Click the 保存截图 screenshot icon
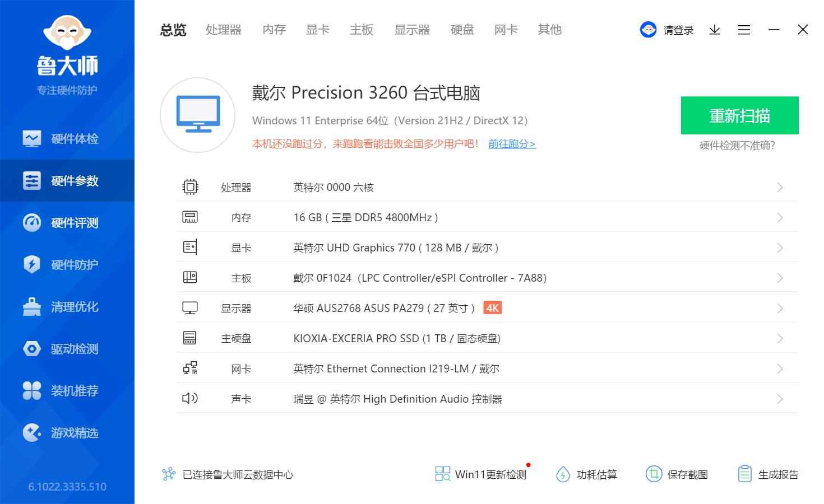The height and width of the screenshot is (504, 824). click(677, 474)
